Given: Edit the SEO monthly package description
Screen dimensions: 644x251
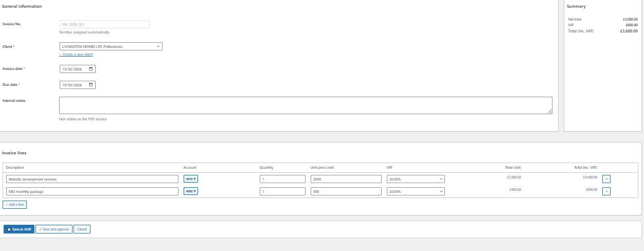Looking at the screenshot, I should [x=92, y=191].
